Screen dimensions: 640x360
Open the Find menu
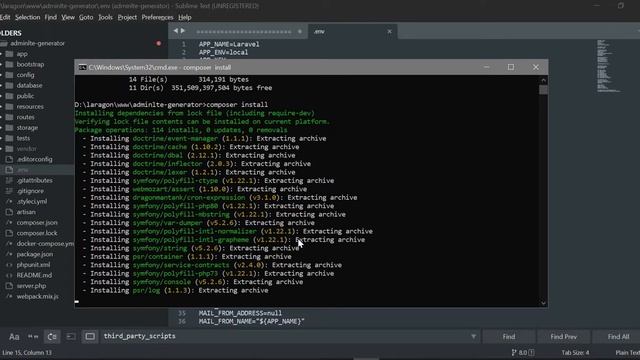(51, 17)
